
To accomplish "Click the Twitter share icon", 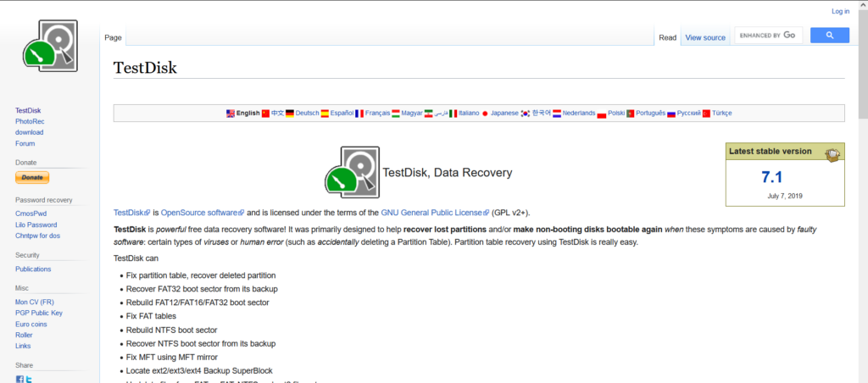I will pos(28,380).
